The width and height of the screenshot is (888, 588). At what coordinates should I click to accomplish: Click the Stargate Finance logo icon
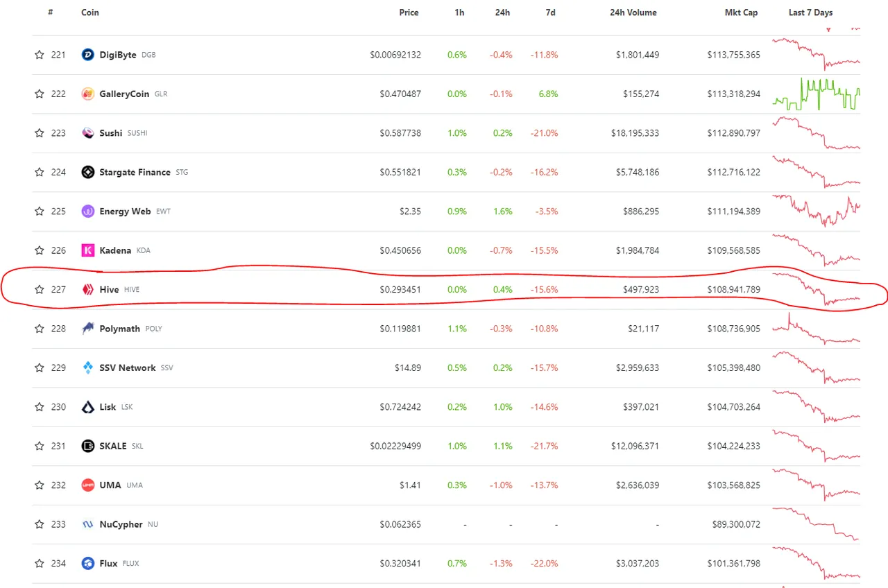pyautogui.click(x=88, y=172)
